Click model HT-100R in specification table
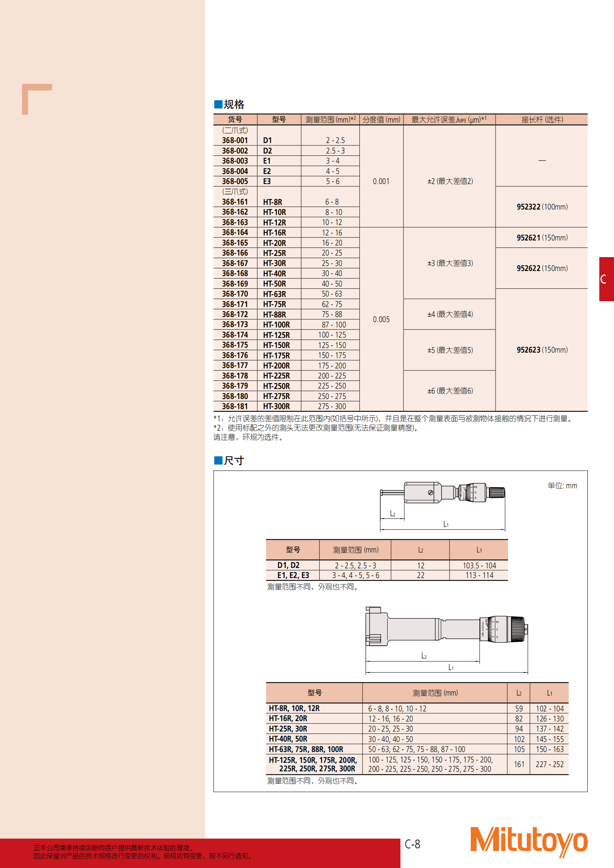This screenshot has width=614, height=868. (277, 325)
